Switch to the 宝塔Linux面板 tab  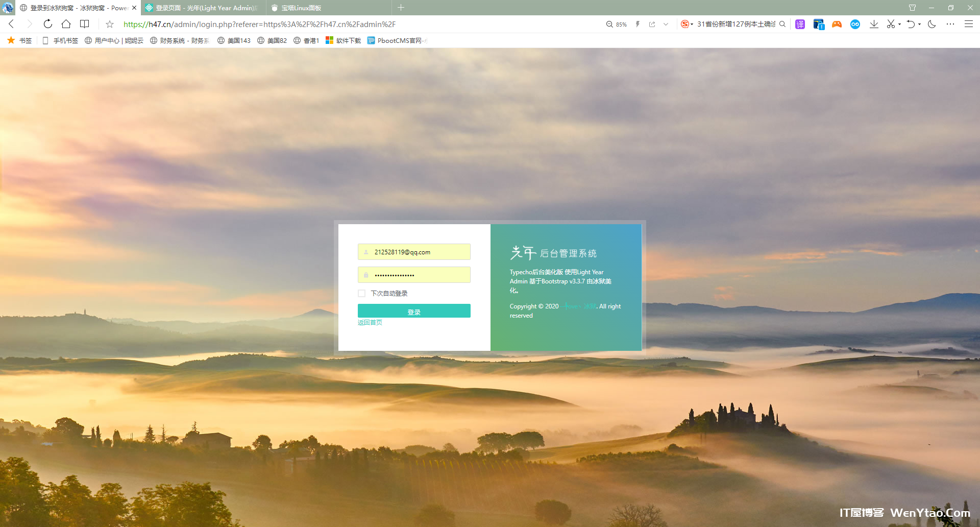click(329, 8)
